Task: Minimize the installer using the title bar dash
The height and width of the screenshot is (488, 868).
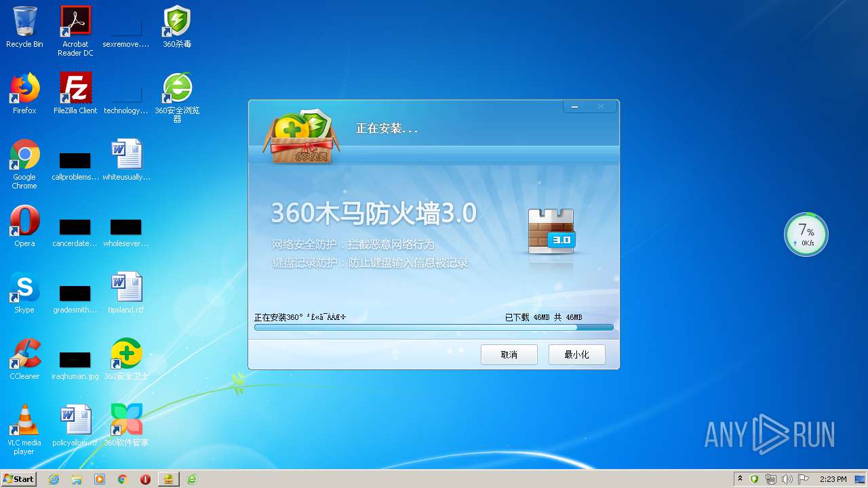Action: click(x=574, y=106)
